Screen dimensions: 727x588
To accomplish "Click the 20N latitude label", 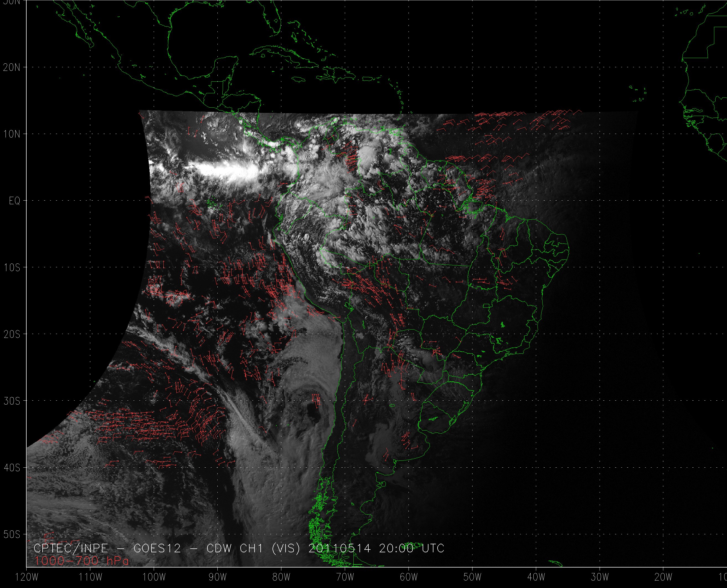I will (12, 68).
